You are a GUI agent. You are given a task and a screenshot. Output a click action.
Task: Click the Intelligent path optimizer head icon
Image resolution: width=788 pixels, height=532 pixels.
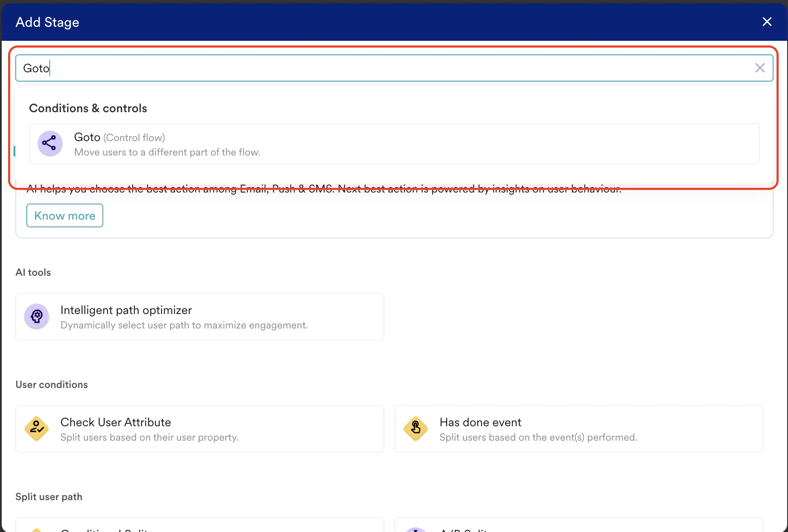point(37,316)
